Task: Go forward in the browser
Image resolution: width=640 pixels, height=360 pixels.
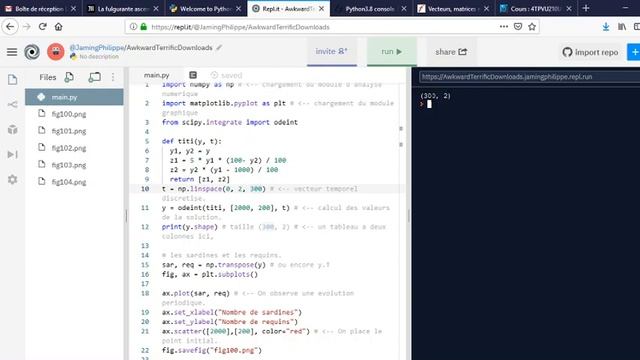Action: (27, 27)
